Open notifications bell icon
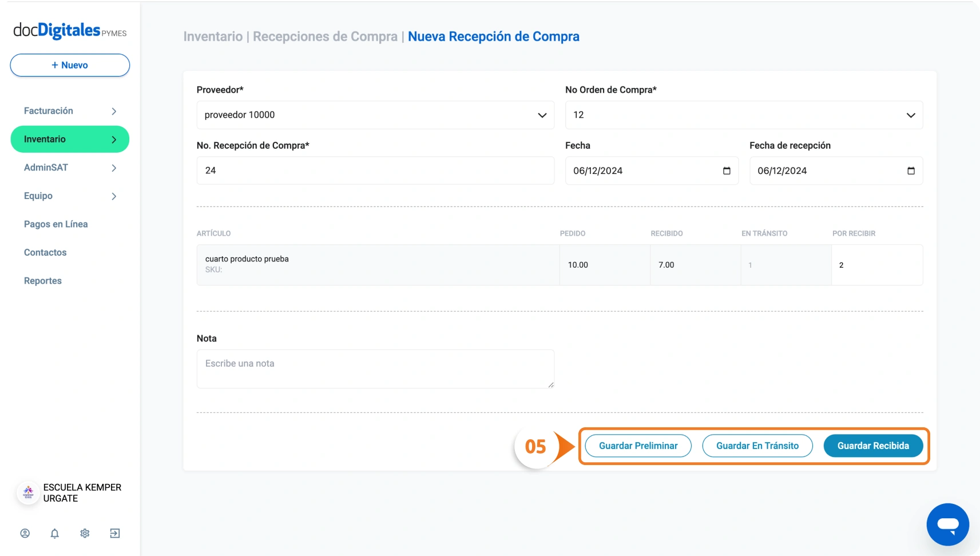 coord(55,533)
